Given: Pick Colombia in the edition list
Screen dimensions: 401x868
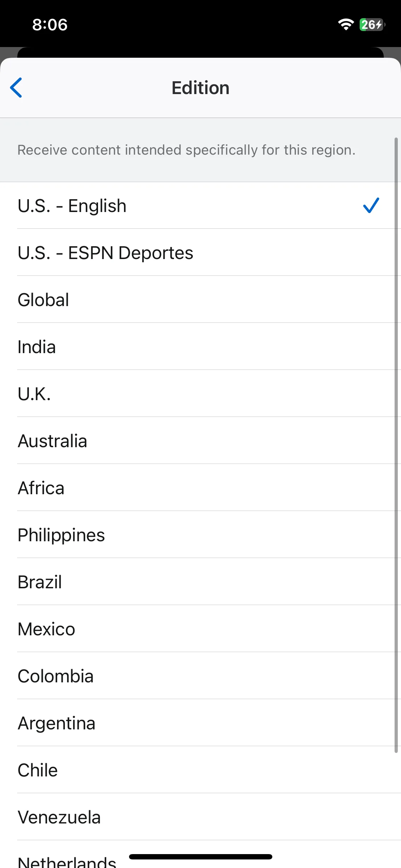Looking at the screenshot, I should [x=200, y=676].
